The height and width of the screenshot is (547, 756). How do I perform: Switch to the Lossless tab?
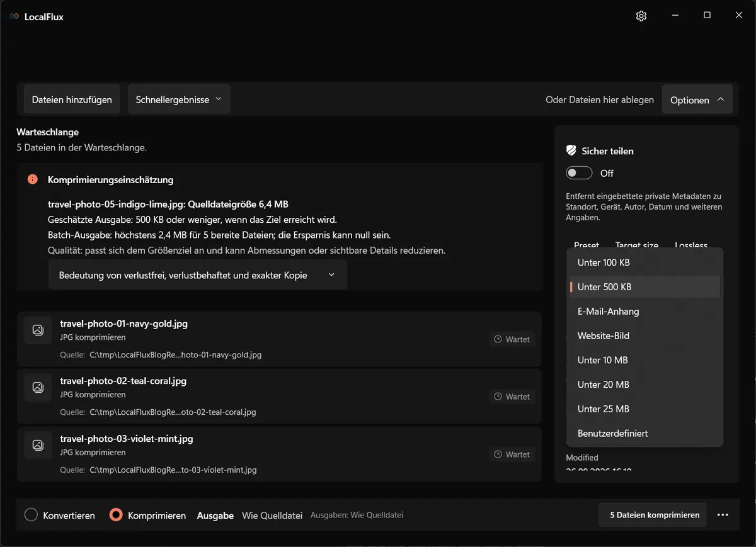tap(691, 244)
